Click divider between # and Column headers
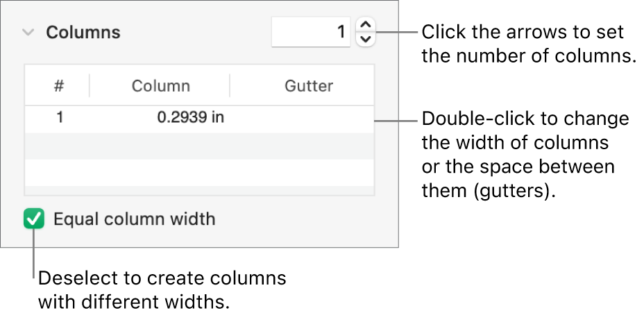 90,86
